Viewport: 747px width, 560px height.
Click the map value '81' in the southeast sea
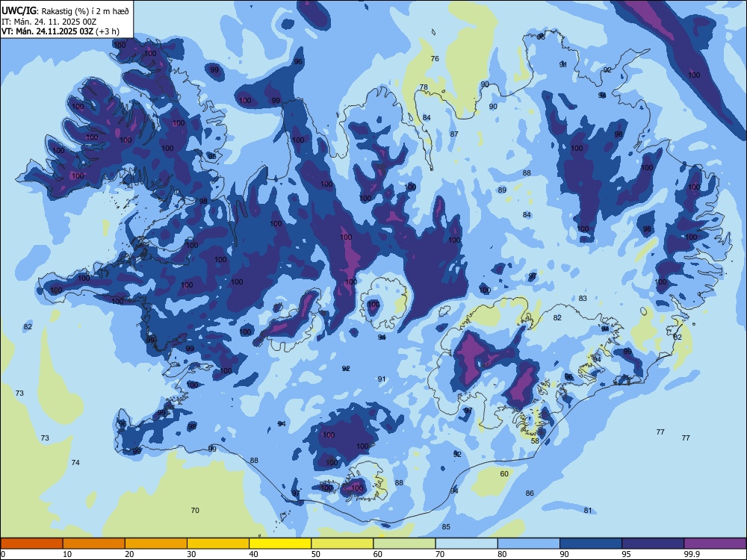coord(588,511)
